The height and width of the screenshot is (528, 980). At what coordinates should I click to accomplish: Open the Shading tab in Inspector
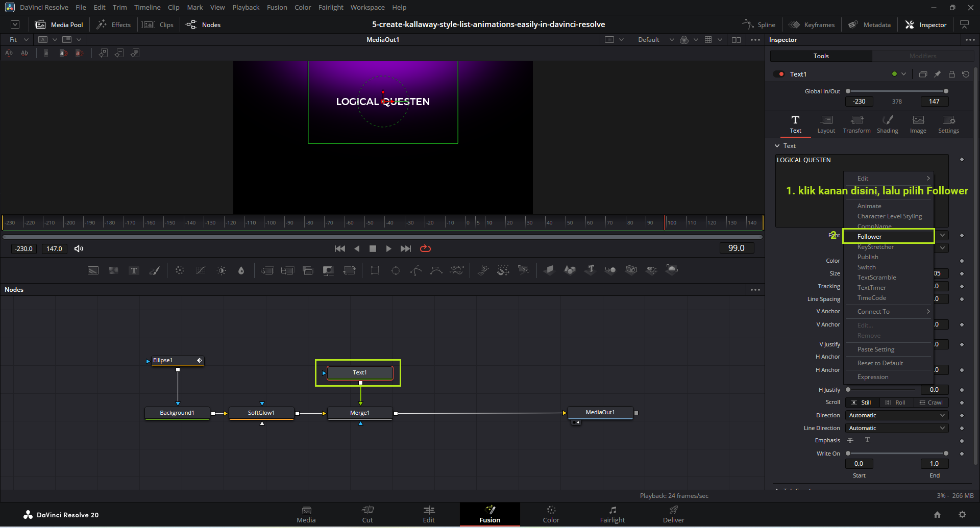tap(887, 124)
